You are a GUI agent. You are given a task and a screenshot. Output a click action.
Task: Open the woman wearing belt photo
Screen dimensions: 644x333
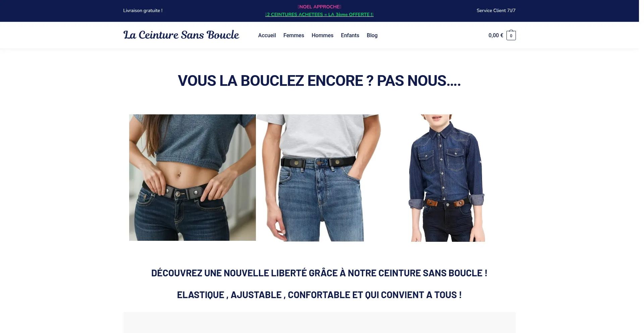193,177
